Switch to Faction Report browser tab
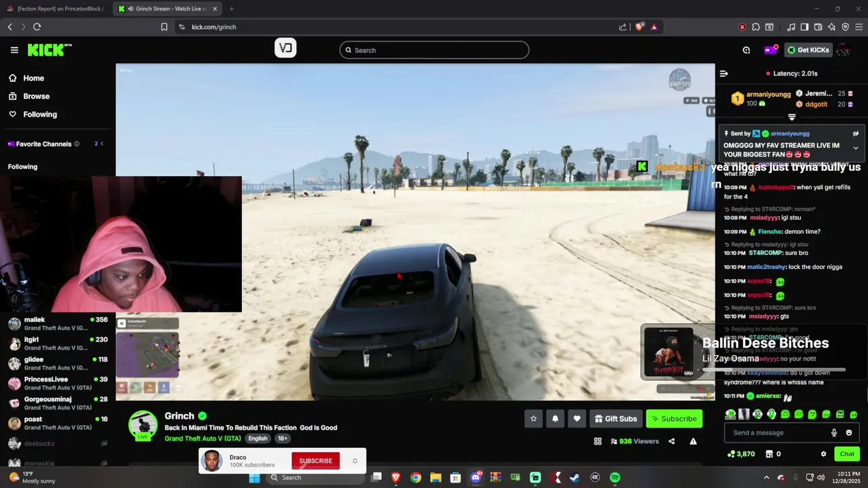This screenshot has height=488, width=868. coord(56,9)
